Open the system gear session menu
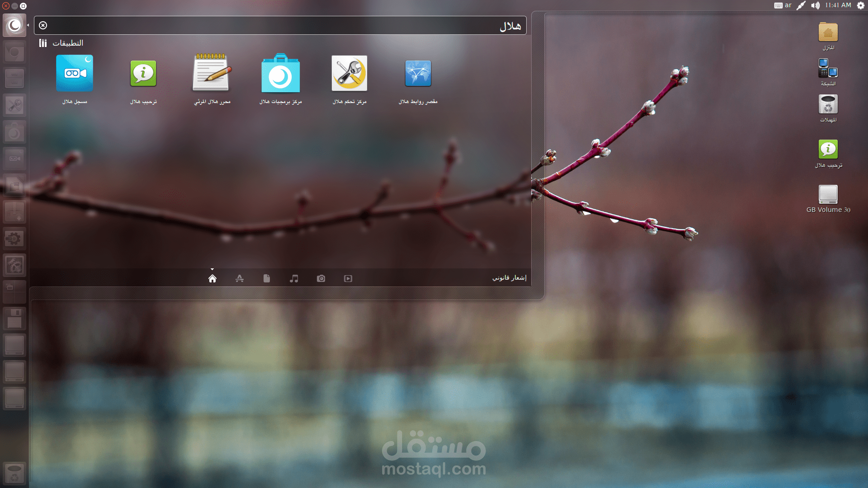This screenshot has height=488, width=868. [x=861, y=5]
